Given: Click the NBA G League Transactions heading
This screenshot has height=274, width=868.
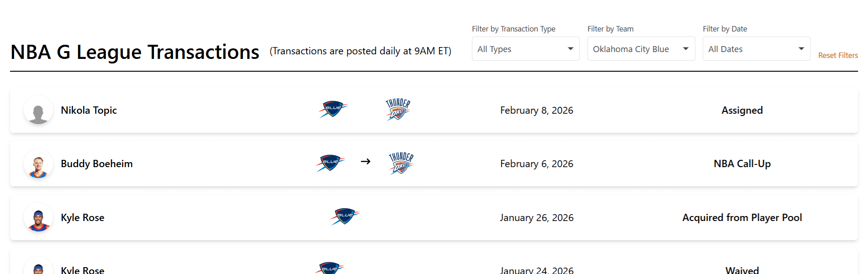Looking at the screenshot, I should (x=134, y=52).
